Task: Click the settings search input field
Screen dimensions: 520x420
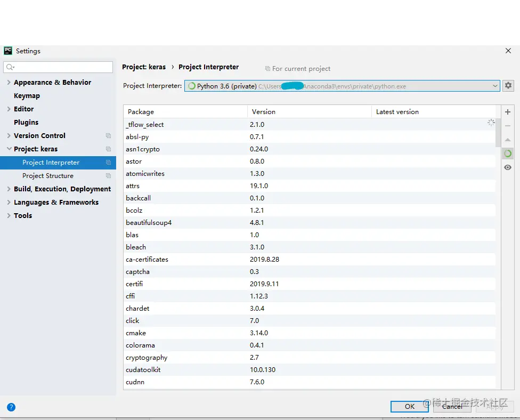Action: (58, 67)
